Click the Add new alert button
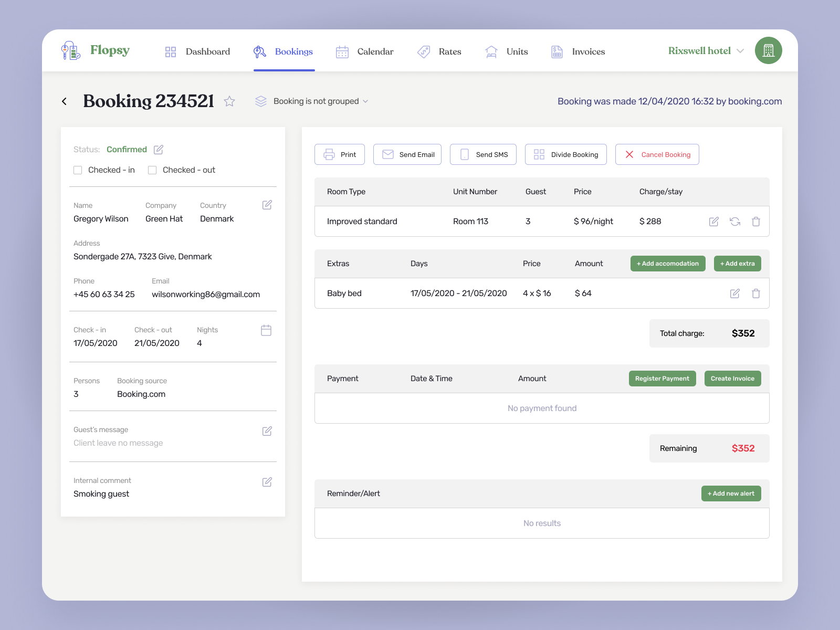This screenshot has height=630, width=840. pyautogui.click(x=731, y=493)
